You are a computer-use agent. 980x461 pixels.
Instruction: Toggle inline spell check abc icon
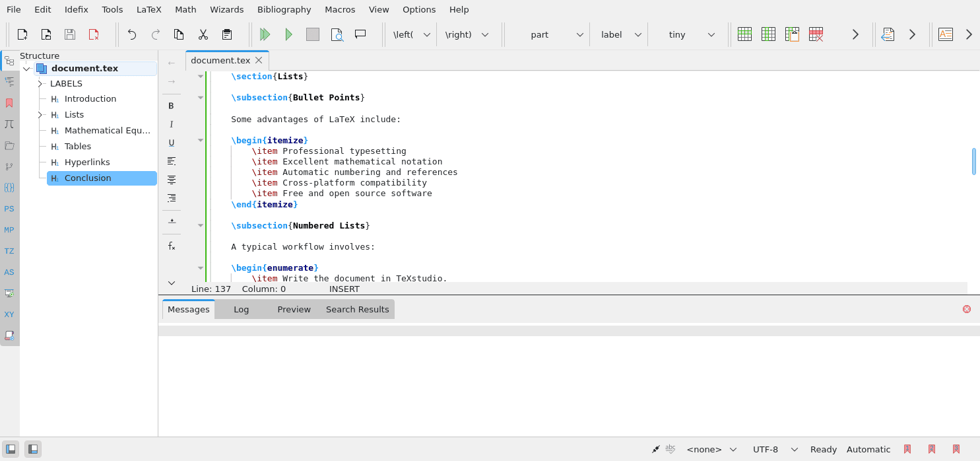[670, 448]
